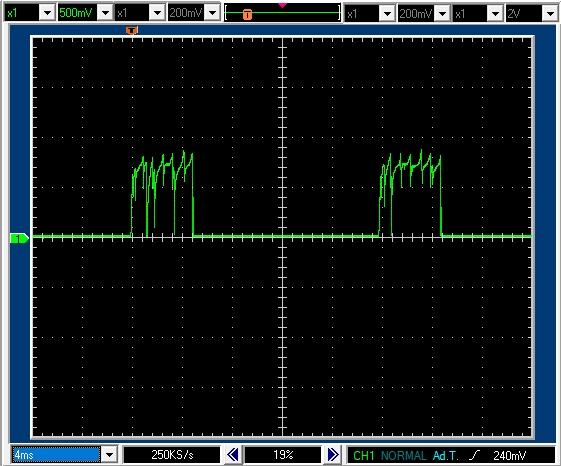Expand the 4ms timebase dropdown

click(x=109, y=455)
